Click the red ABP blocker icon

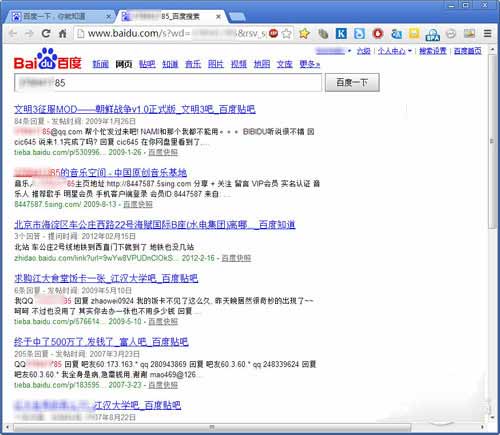(273, 33)
